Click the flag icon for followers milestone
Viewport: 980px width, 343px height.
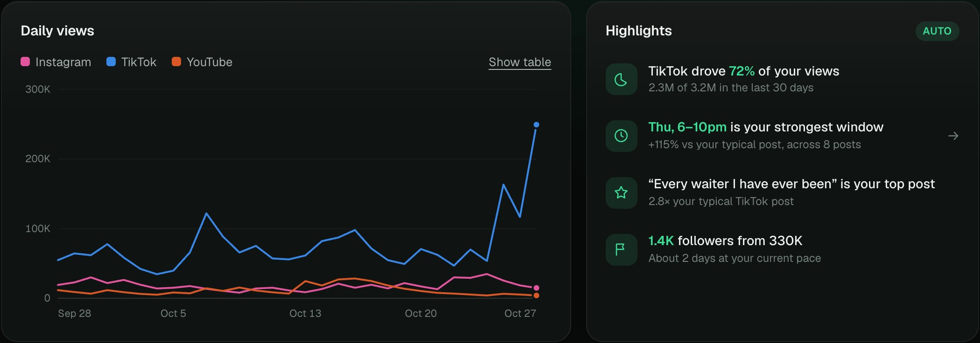[621, 249]
